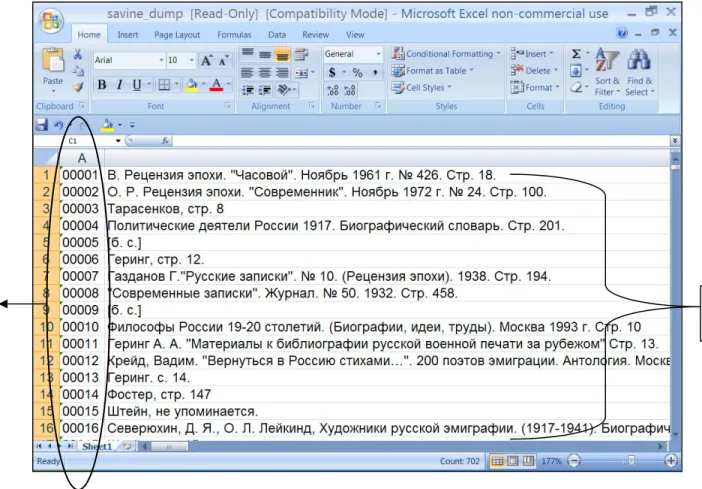Viewport: 702px width, 489px height.
Task: Select the Sheet1 worksheet tab
Action: click(97, 446)
